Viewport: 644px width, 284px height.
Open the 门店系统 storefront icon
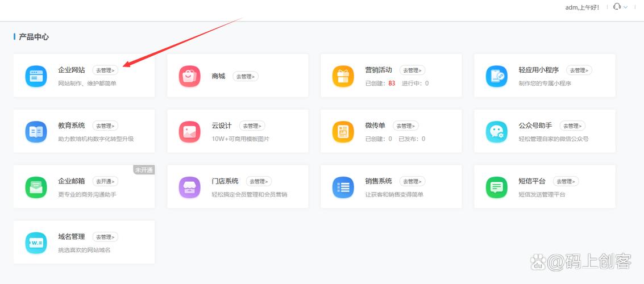[190, 187]
